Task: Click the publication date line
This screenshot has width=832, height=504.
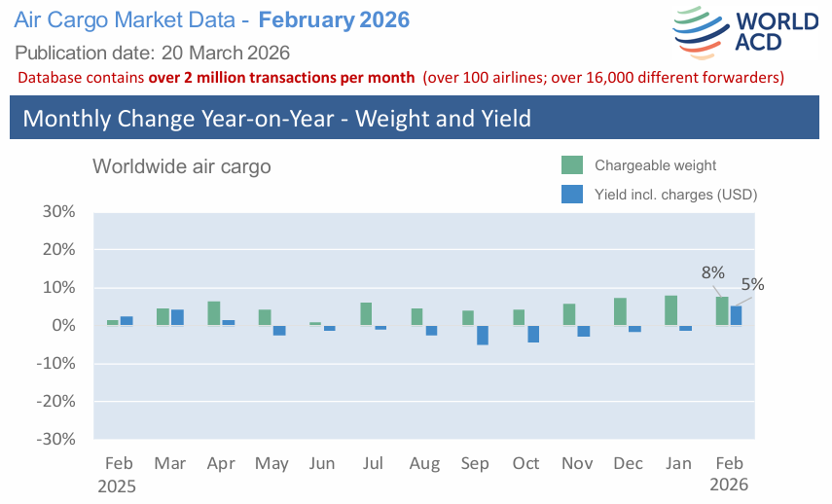Action: (153, 52)
